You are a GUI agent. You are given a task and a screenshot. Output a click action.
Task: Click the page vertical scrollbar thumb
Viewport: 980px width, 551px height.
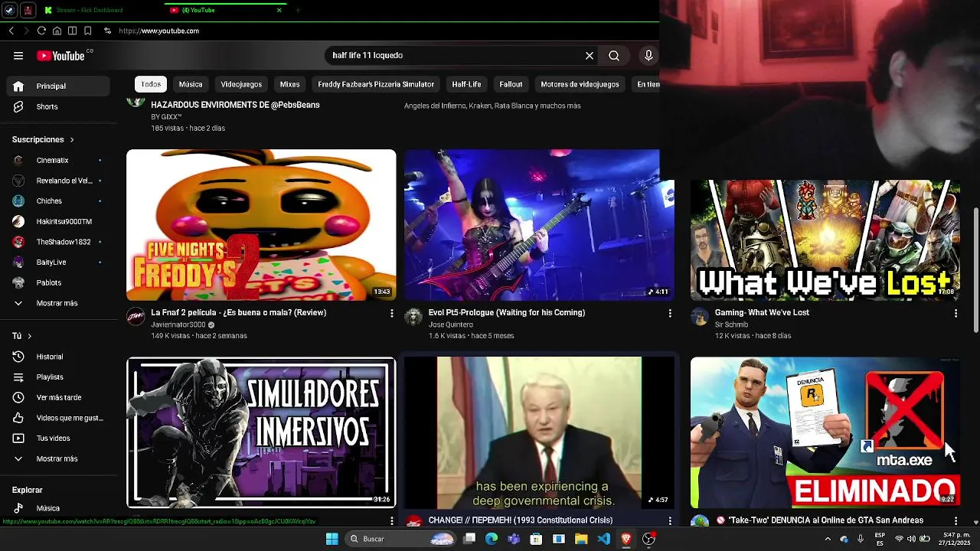click(x=975, y=270)
